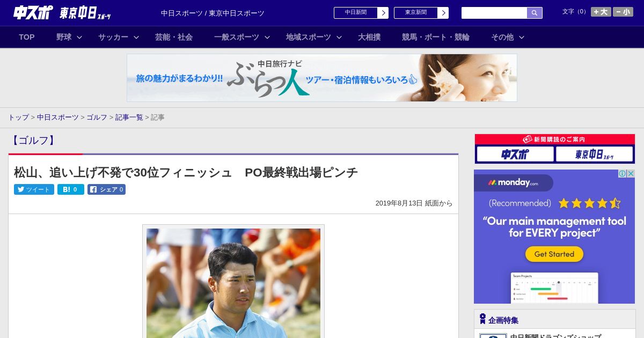Click ad info icon on monday.com ad
This screenshot has width=644, height=338.
tap(623, 174)
